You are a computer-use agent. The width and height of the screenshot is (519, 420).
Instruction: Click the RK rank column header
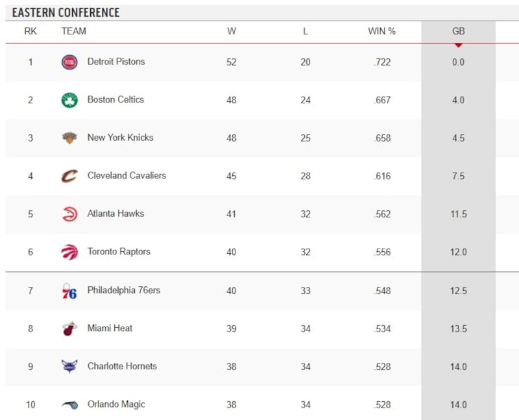pos(30,31)
